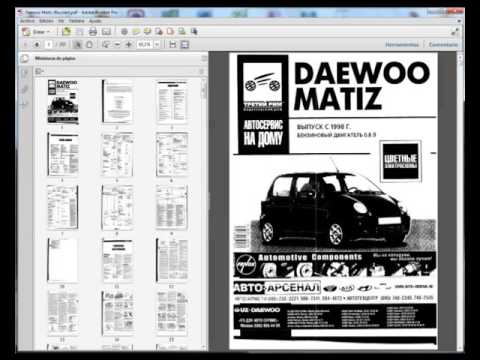480x360 pixels.
Task: Select page 3 thumbnail
Action: click(172, 102)
